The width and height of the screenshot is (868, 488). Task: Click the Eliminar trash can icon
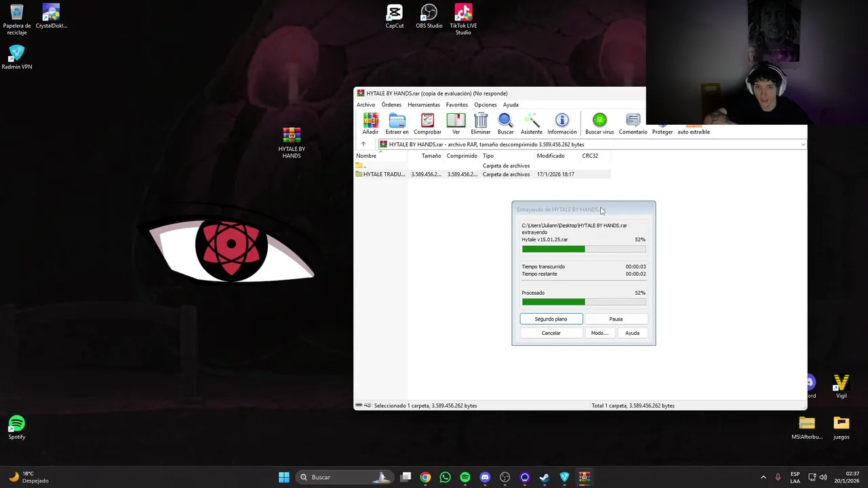tap(481, 123)
